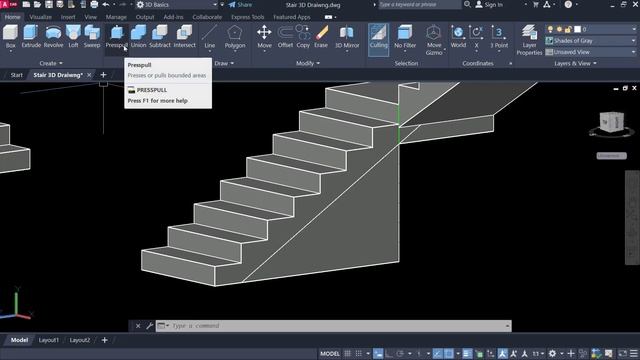Activate the Move tool
This screenshot has height=360, width=640.
tap(264, 36)
